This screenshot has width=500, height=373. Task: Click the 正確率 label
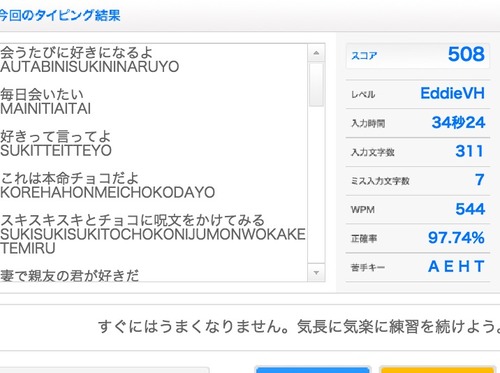[364, 239]
